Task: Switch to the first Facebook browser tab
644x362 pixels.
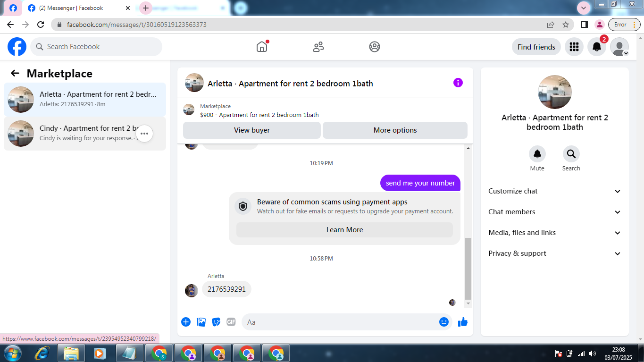Action: pos(13,8)
